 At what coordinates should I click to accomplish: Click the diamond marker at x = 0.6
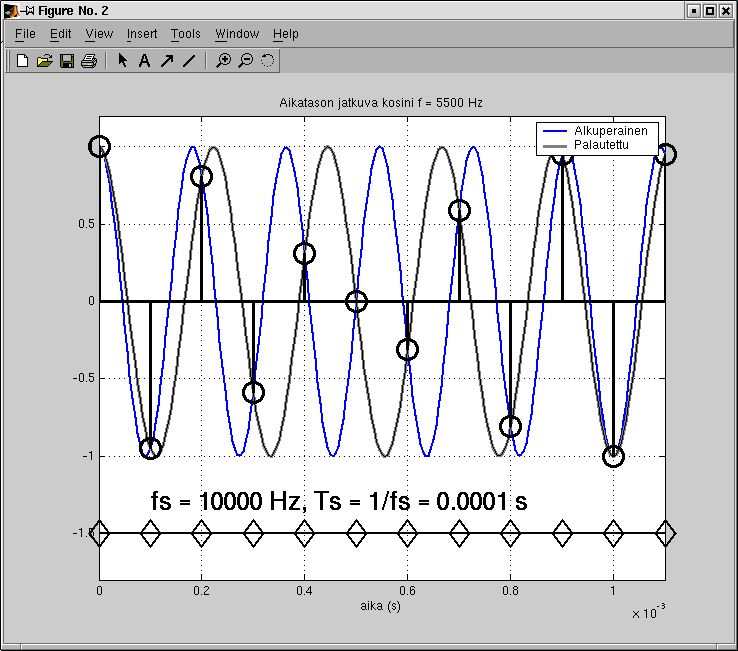pos(408,533)
